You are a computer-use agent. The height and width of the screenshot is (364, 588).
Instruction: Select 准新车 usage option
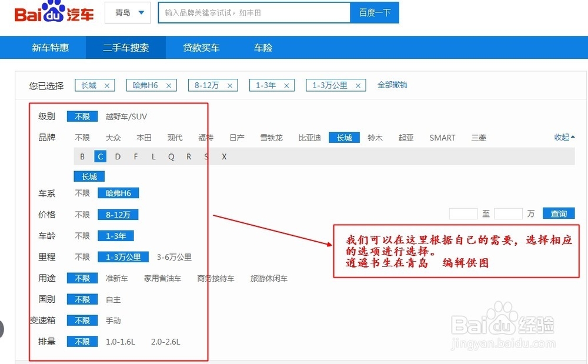click(x=116, y=278)
